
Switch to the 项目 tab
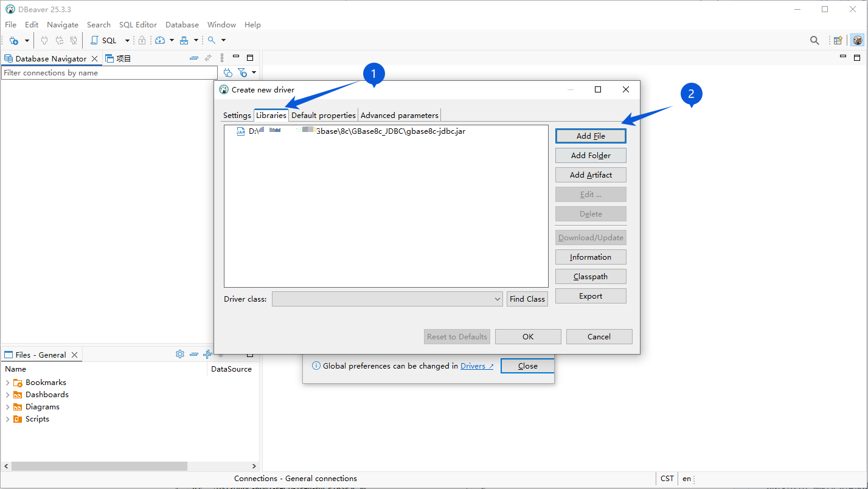click(x=119, y=58)
